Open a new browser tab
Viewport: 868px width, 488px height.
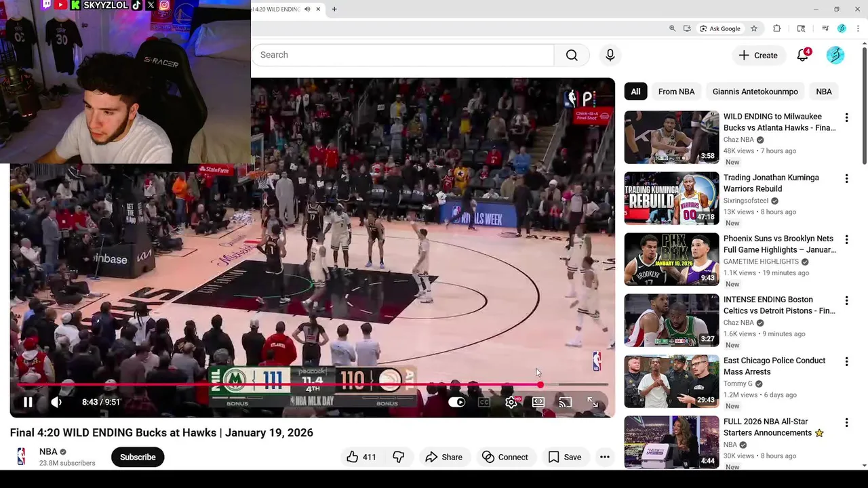334,9
